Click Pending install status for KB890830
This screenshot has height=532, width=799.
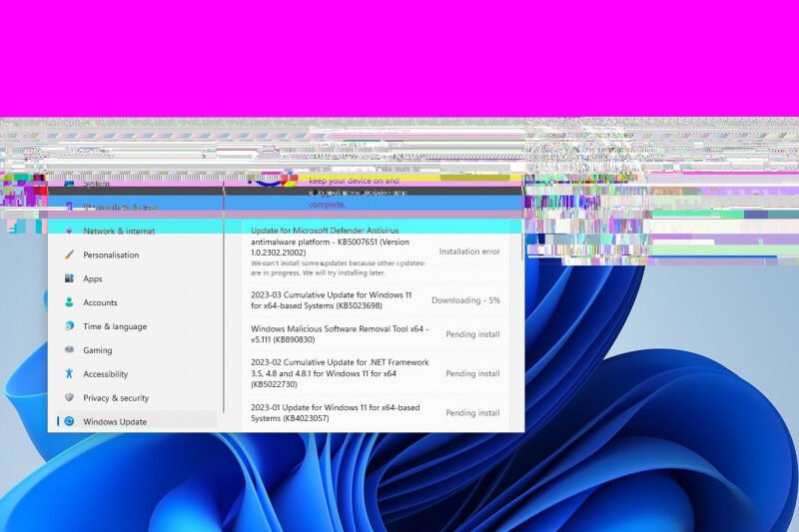(x=472, y=334)
